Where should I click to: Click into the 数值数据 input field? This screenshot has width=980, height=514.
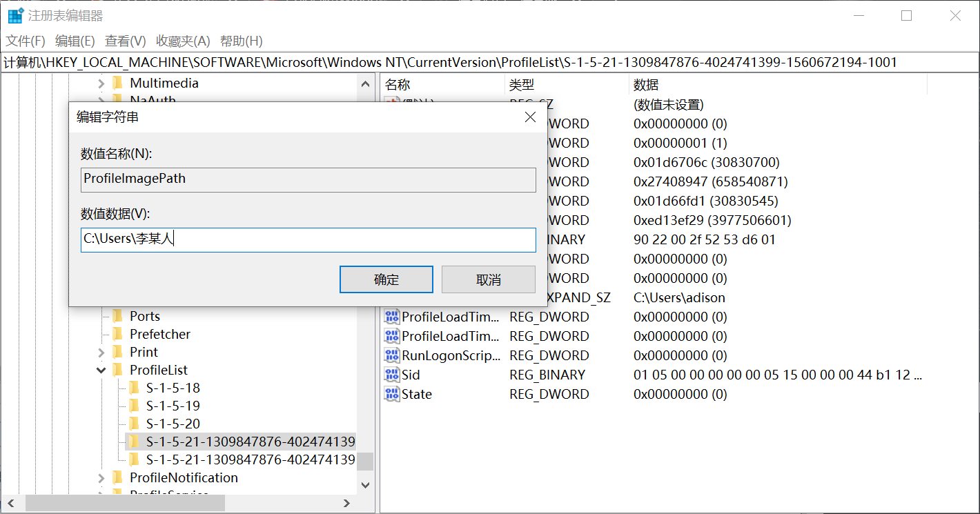[308, 240]
